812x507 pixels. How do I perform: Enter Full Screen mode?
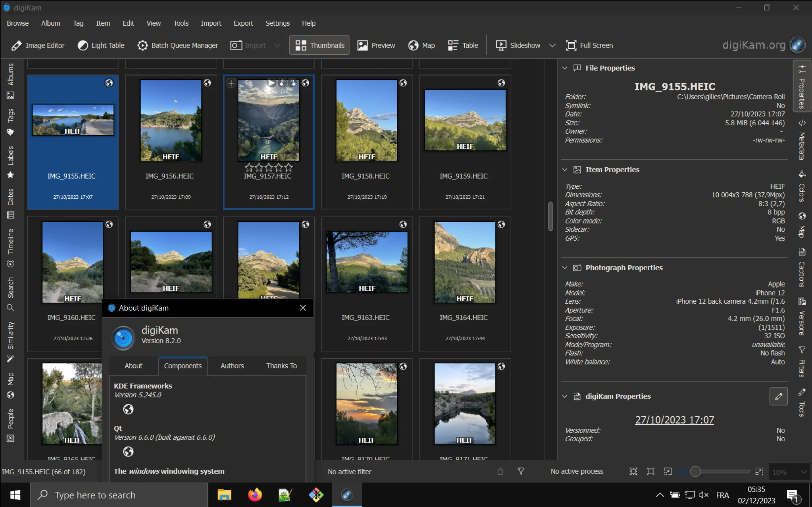[x=590, y=45]
